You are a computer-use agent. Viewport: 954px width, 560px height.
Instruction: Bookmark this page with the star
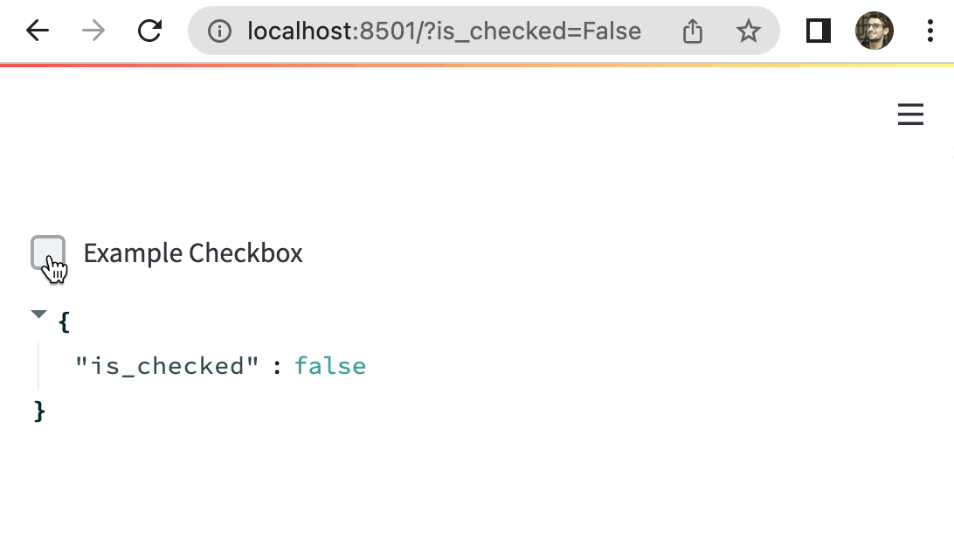click(748, 31)
